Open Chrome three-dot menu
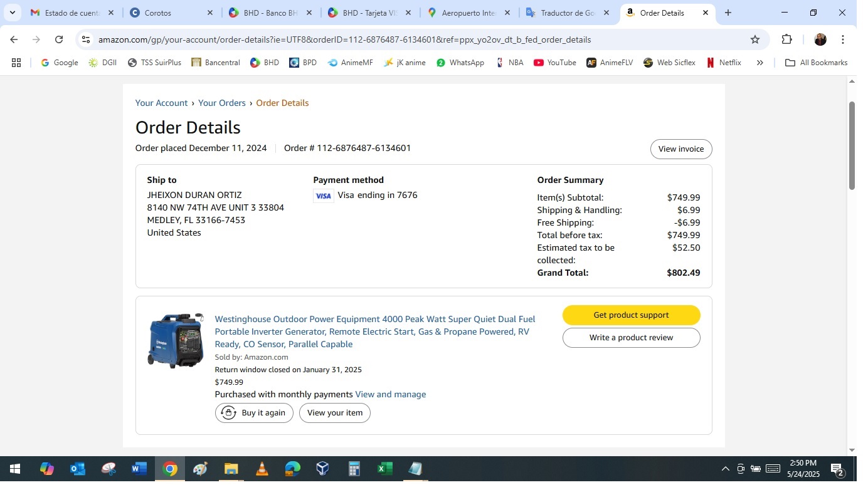This screenshot has height=485, width=868. pos(843,39)
